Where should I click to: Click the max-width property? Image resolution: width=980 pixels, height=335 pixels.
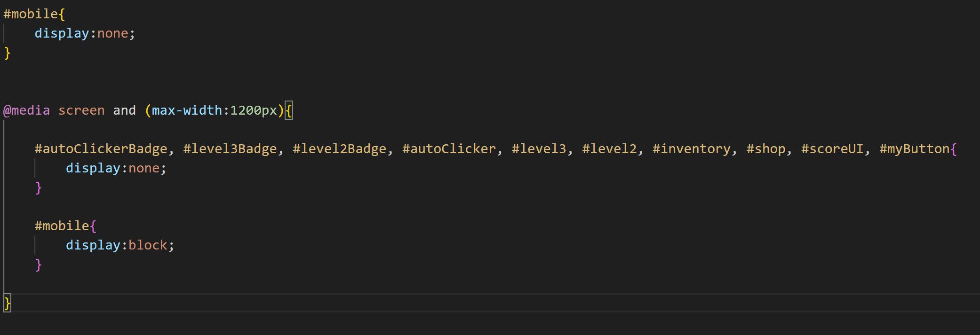pyautogui.click(x=187, y=110)
